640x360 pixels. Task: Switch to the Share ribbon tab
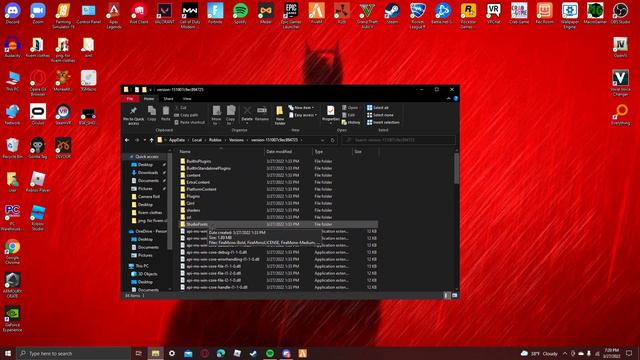tap(168, 98)
